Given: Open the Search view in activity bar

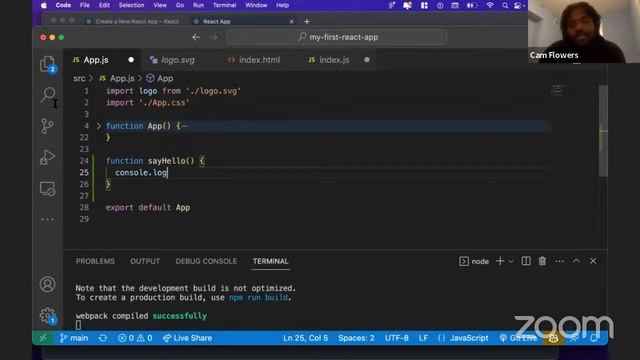Looking at the screenshot, I should click(48, 95).
